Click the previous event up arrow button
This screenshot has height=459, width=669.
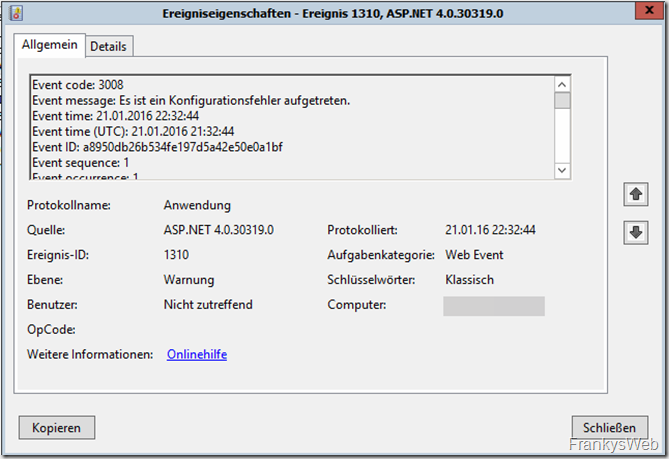tap(634, 195)
